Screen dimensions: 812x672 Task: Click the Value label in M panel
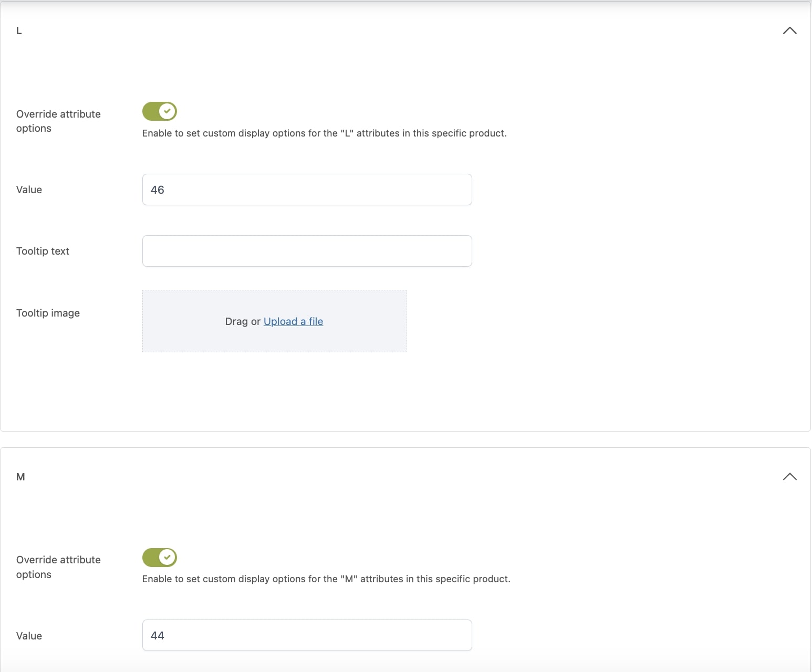click(29, 636)
